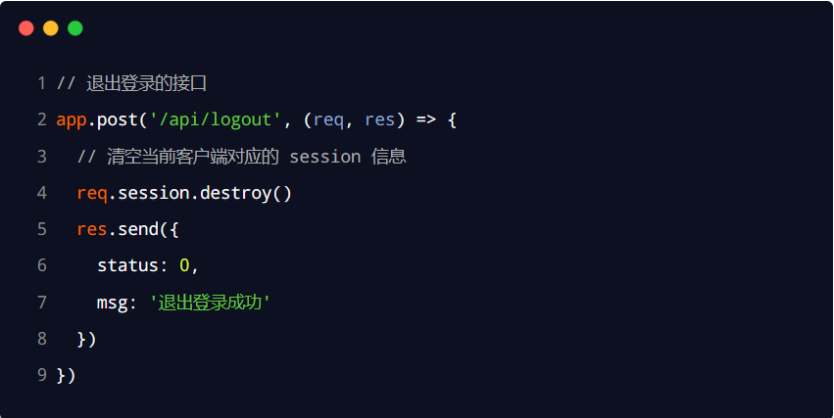Click the green maximize dot

75,28
